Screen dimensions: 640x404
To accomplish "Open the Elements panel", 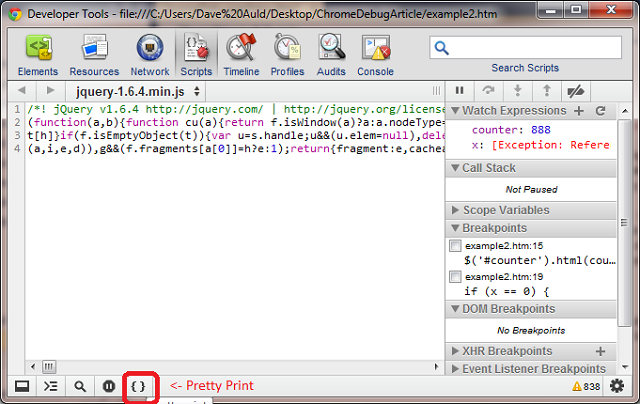I will point(38,55).
